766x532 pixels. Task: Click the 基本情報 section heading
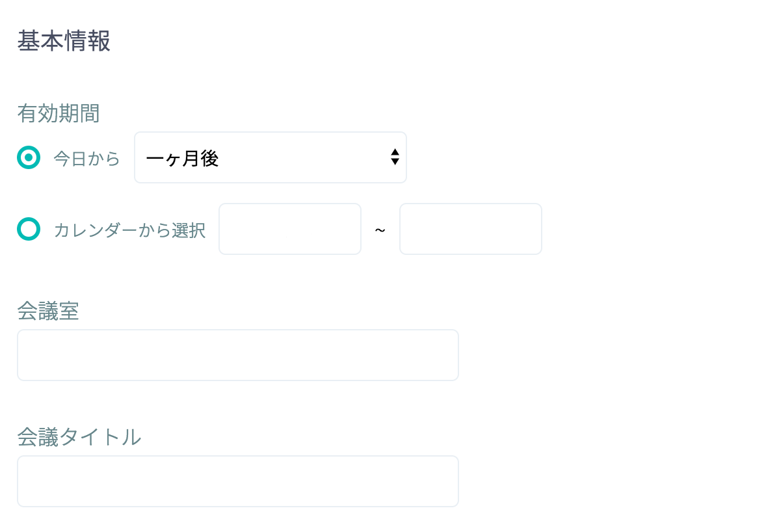[64, 41]
